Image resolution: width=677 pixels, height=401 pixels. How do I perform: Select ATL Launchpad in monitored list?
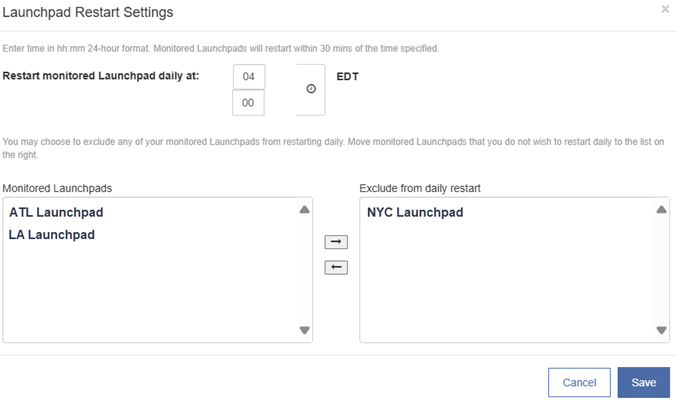pyautogui.click(x=56, y=212)
